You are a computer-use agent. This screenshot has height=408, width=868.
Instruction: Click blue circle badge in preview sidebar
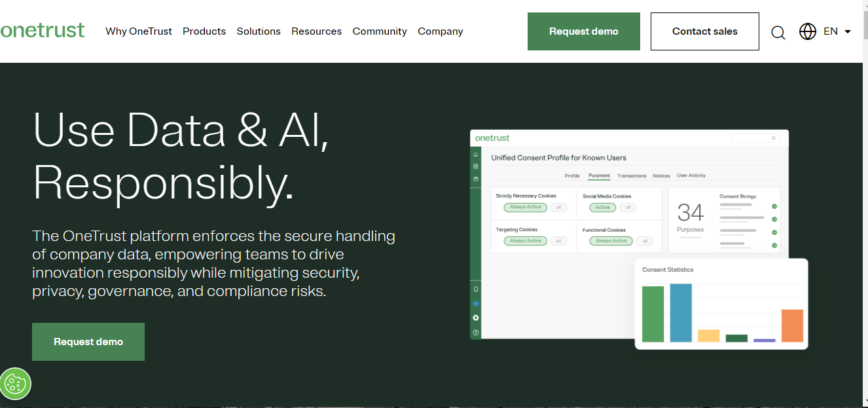click(x=475, y=303)
